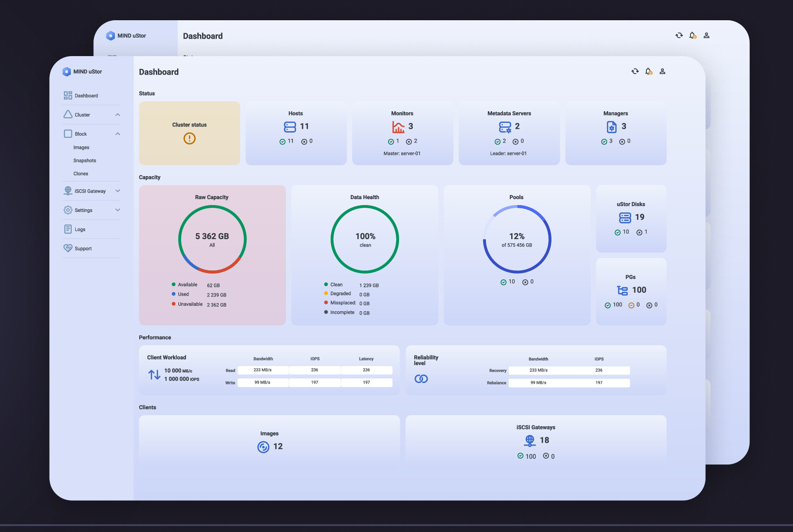Click the Cluster status warning icon

tap(189, 138)
